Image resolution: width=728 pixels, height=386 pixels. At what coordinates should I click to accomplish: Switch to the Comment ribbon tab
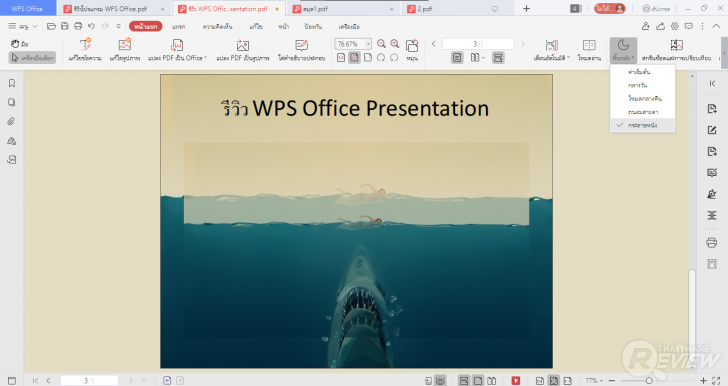217,26
